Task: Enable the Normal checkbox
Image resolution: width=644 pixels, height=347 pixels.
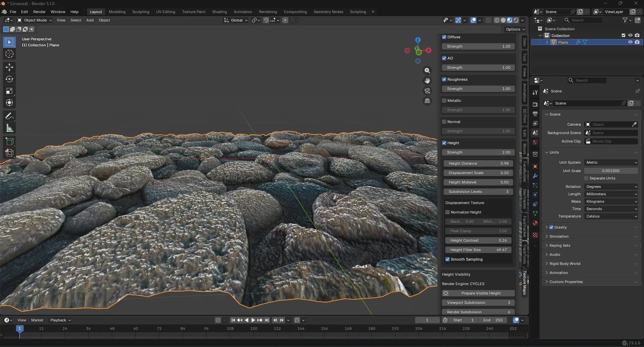Action: click(444, 122)
